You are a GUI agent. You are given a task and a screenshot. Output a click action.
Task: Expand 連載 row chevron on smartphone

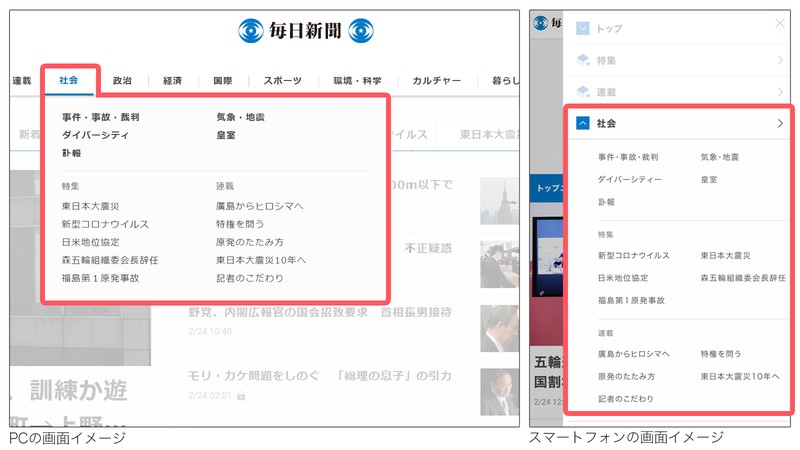coord(780,92)
